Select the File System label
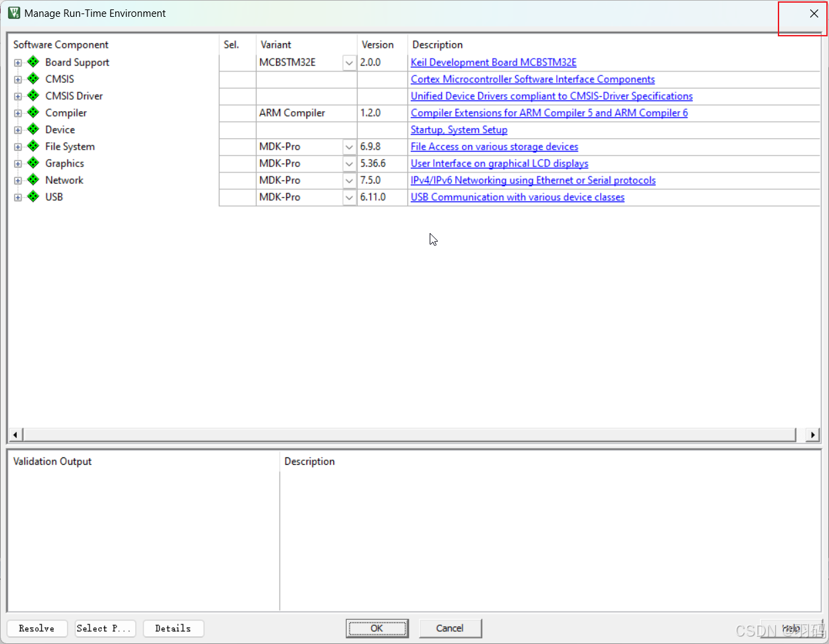The width and height of the screenshot is (829, 644). tap(70, 146)
